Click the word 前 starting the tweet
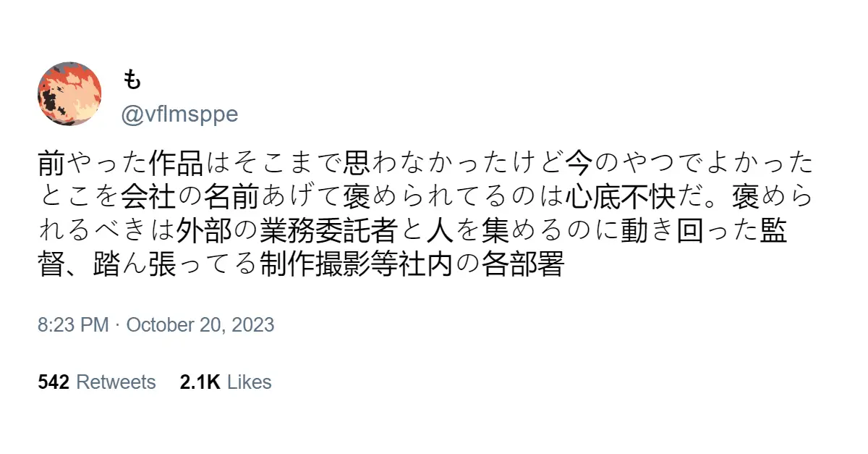This screenshot has width=868, height=454. [51, 164]
